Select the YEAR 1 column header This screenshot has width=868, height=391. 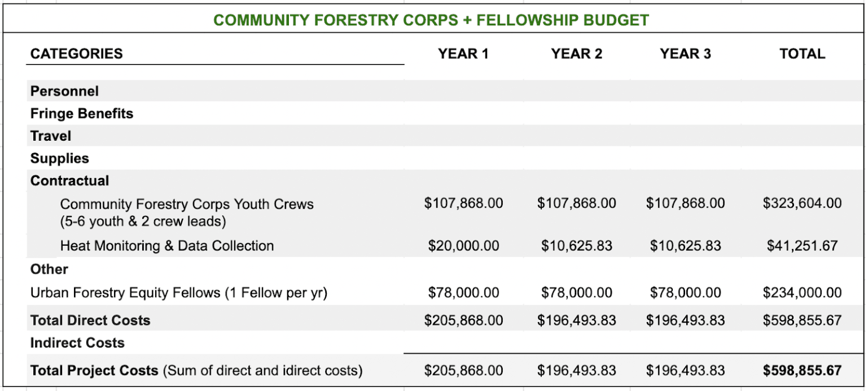tap(463, 54)
